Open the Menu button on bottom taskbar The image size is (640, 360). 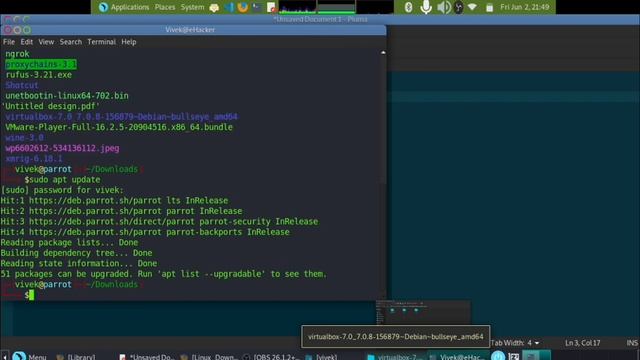click(29, 356)
